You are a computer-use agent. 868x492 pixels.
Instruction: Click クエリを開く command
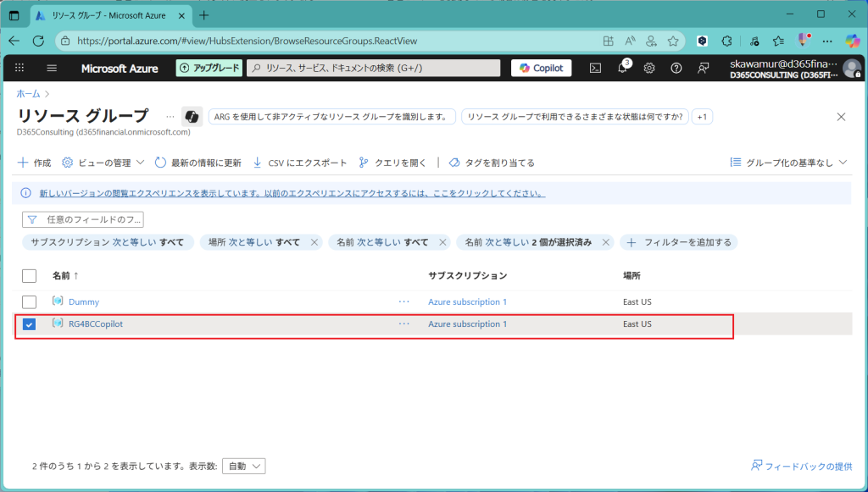click(x=392, y=163)
